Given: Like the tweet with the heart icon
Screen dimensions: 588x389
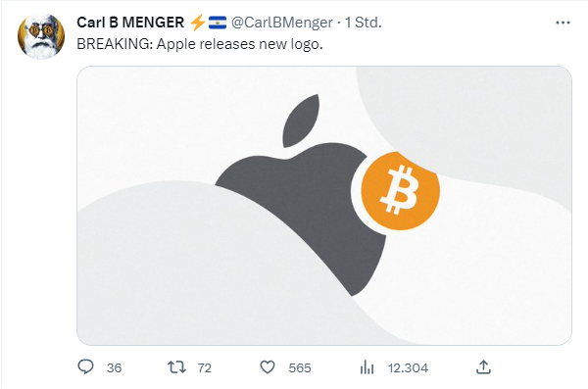Looking at the screenshot, I should [x=268, y=367].
